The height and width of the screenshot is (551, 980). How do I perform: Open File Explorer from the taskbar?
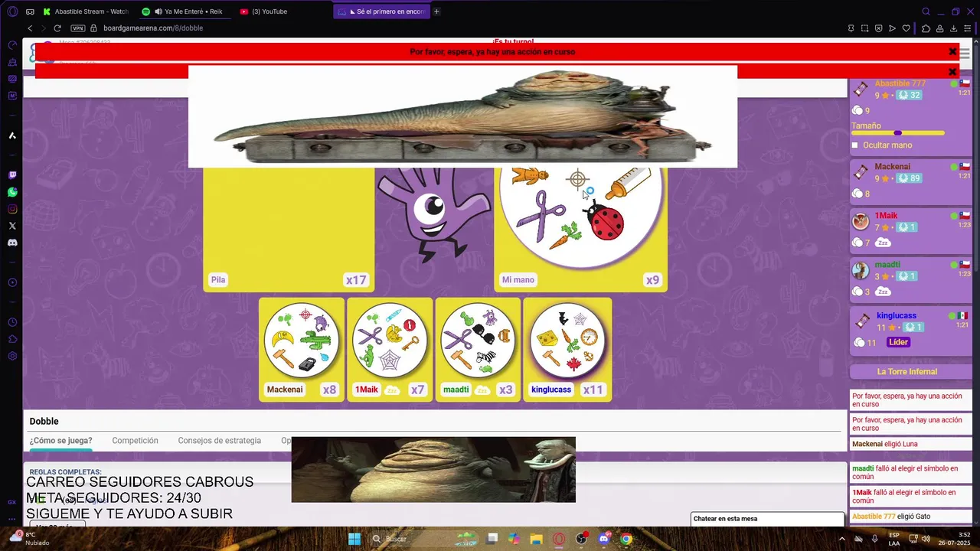point(536,539)
